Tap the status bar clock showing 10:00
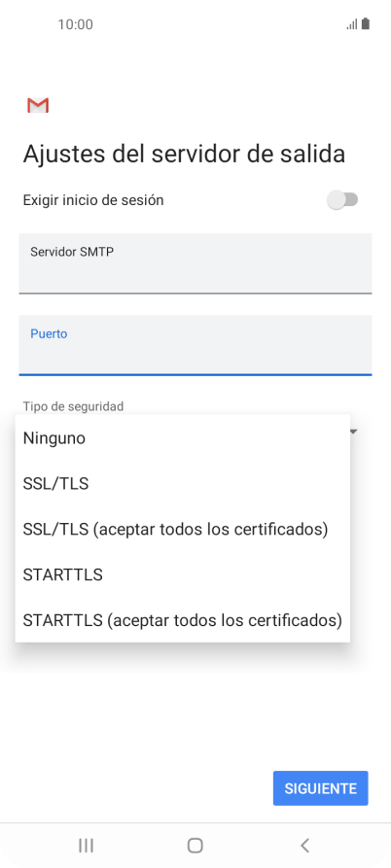The image size is (391, 868). [75, 24]
